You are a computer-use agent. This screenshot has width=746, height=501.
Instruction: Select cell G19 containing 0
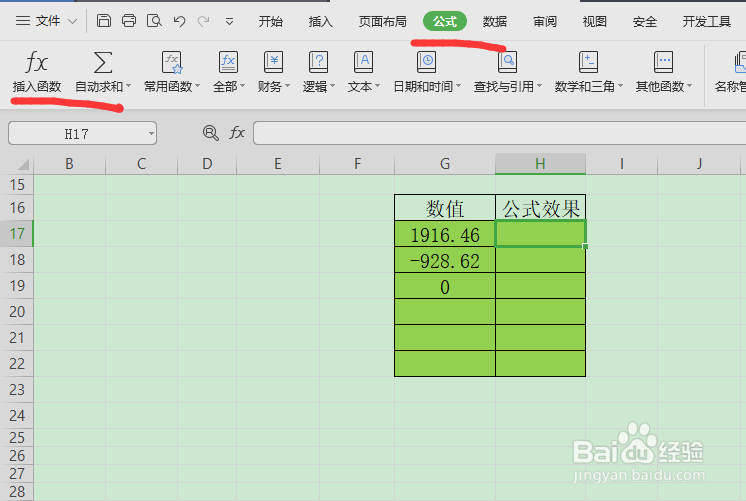click(445, 285)
